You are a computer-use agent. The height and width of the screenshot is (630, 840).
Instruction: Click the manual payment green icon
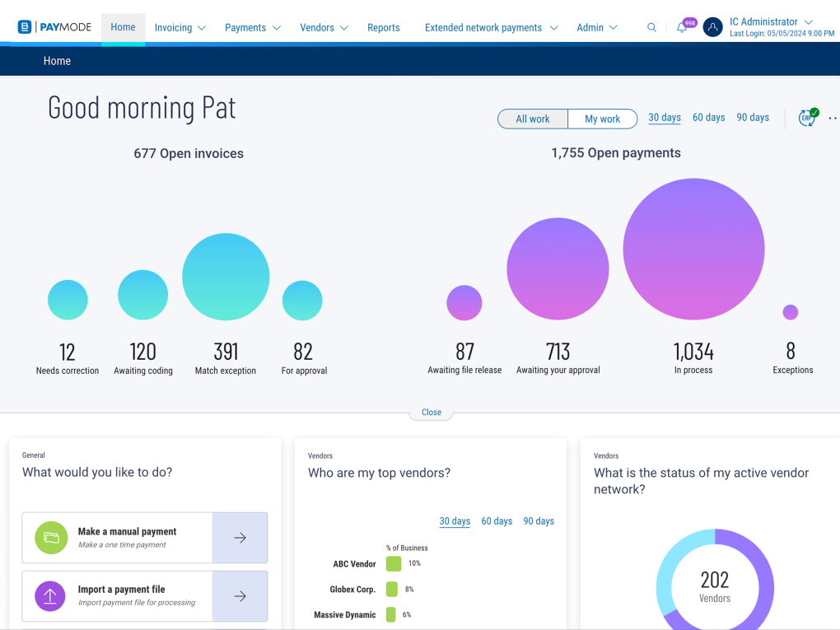click(x=51, y=538)
